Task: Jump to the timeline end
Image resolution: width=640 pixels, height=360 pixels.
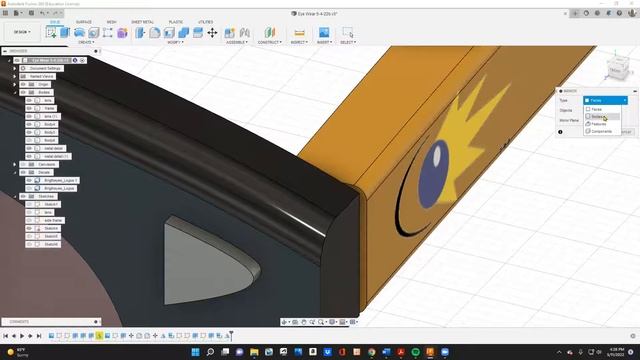Action: coord(39,336)
